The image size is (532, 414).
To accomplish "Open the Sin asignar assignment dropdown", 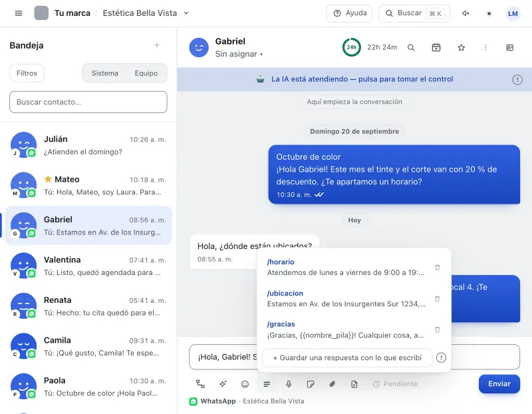I will 239,54.
